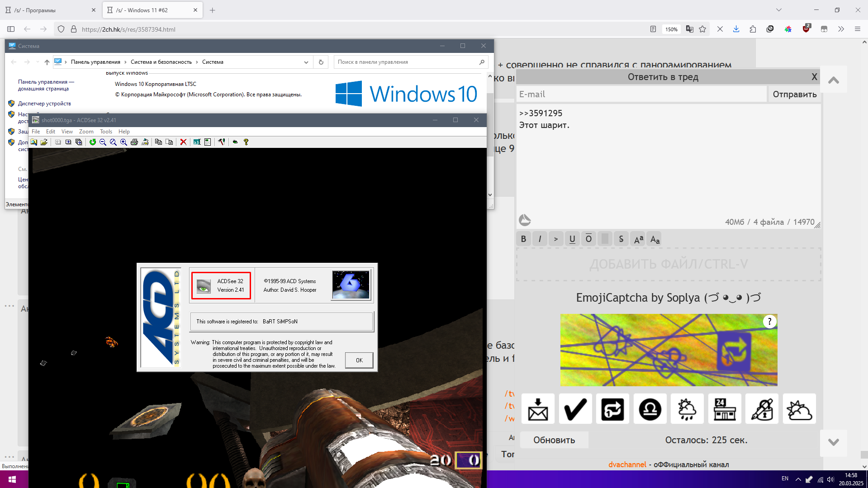Click the Поиск в панели управления search box
The height and width of the screenshot is (488, 868).
coord(411,62)
